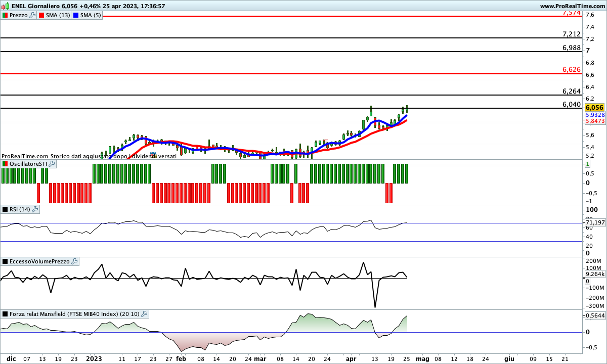Click the 7,212 horizontal level label
607x364 pixels.
(571, 34)
